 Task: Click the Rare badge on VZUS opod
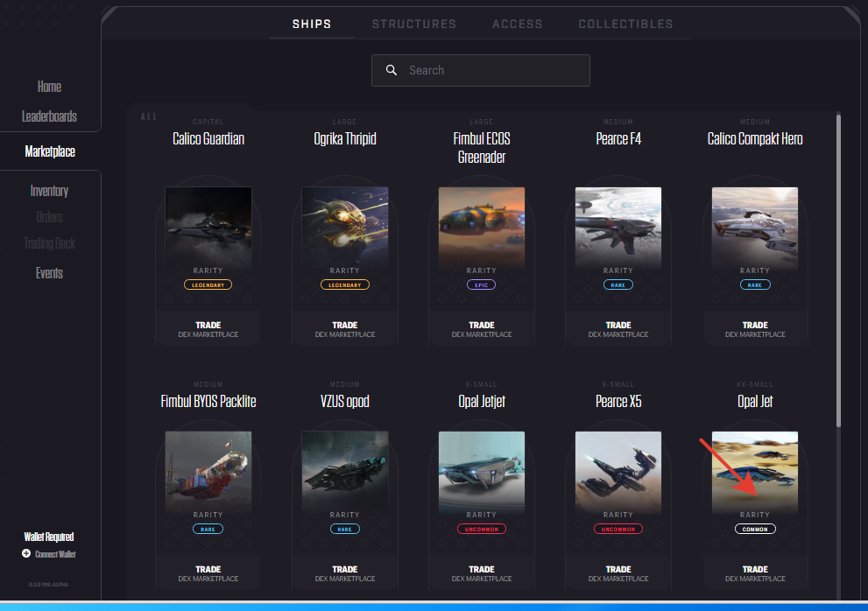(x=345, y=529)
